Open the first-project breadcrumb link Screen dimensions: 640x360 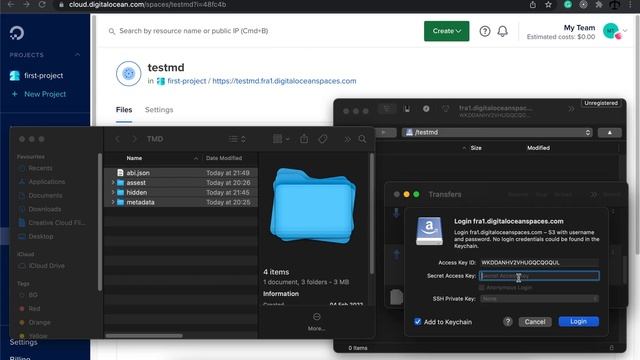[187, 81]
